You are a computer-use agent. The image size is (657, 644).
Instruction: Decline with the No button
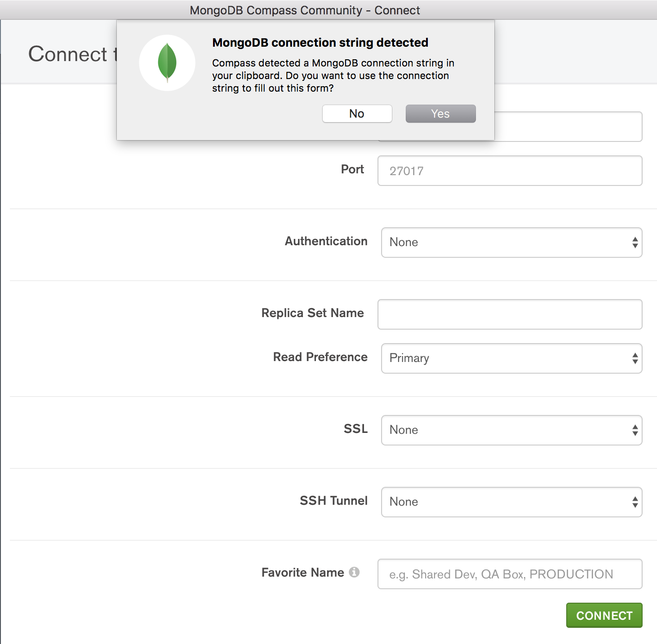(357, 114)
